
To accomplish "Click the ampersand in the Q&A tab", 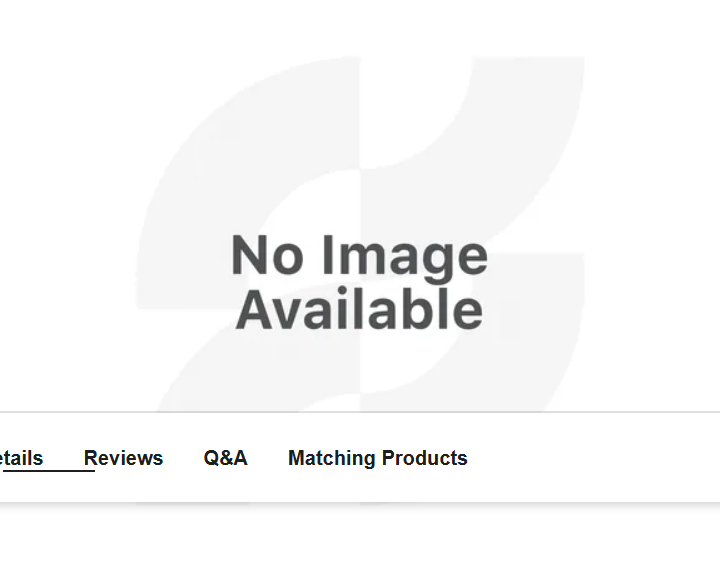I will click(x=225, y=458).
